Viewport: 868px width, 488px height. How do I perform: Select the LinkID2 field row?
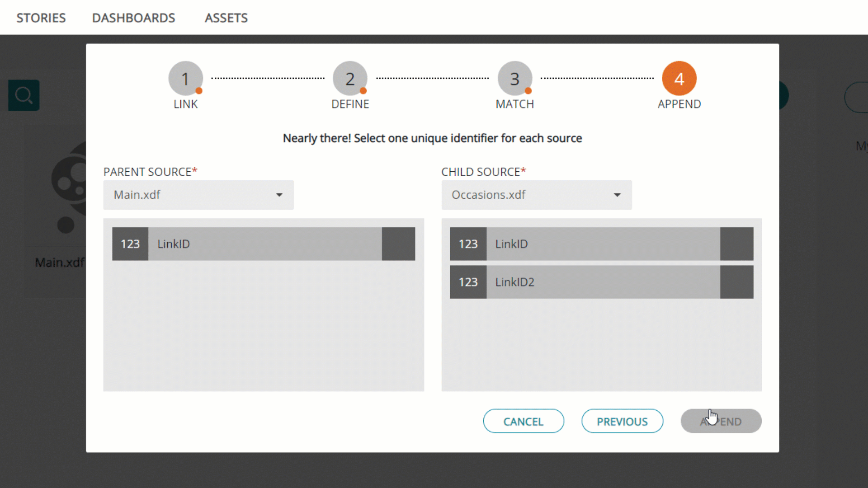pos(602,282)
